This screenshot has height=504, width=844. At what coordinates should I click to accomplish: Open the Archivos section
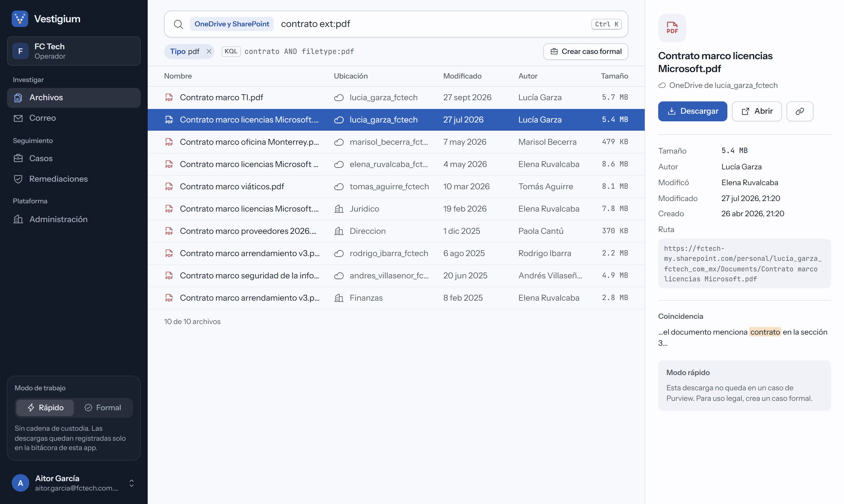[x=74, y=98]
